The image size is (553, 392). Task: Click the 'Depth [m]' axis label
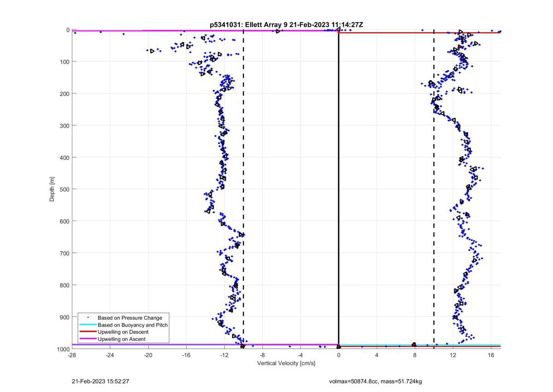click(52, 189)
